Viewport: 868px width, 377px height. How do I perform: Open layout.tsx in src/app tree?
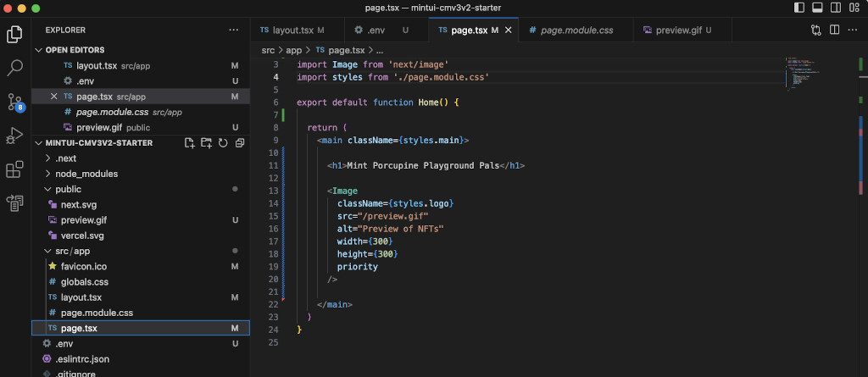(x=141, y=297)
